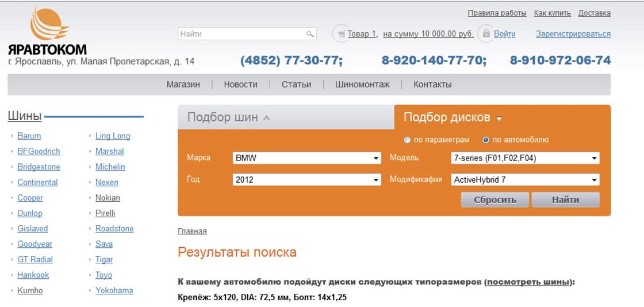The image size is (644, 307).
Task: Click the 'на сумму 10 000,00 руб.' link
Action: pos(428,34)
